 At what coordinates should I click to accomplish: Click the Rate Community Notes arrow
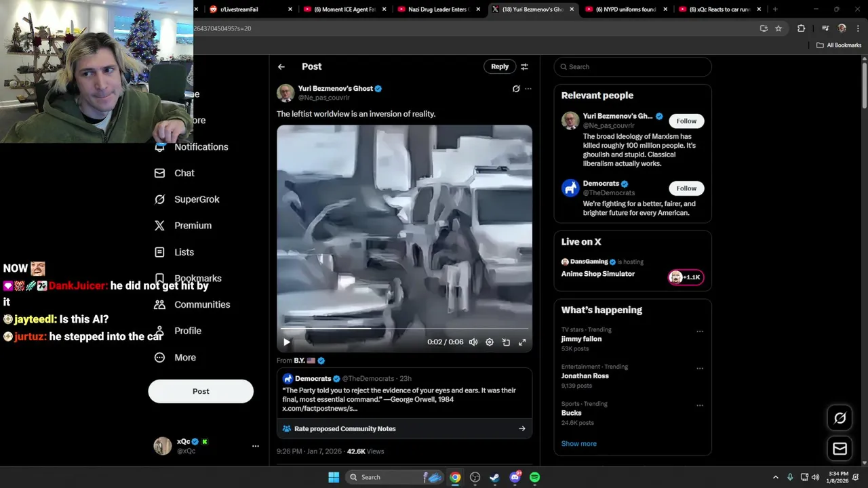pyautogui.click(x=521, y=428)
